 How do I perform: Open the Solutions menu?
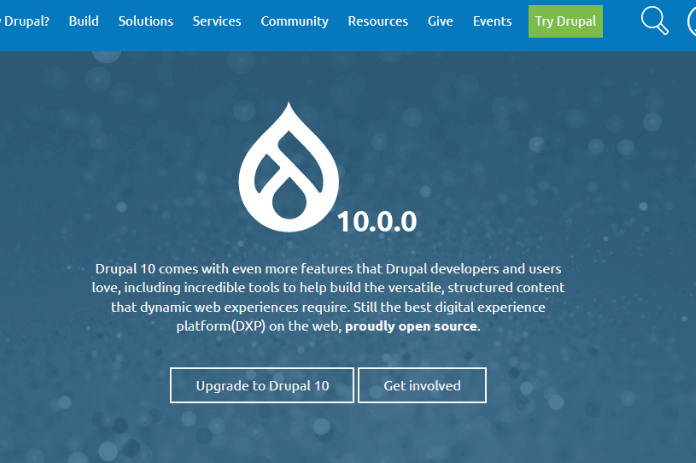[x=146, y=21]
